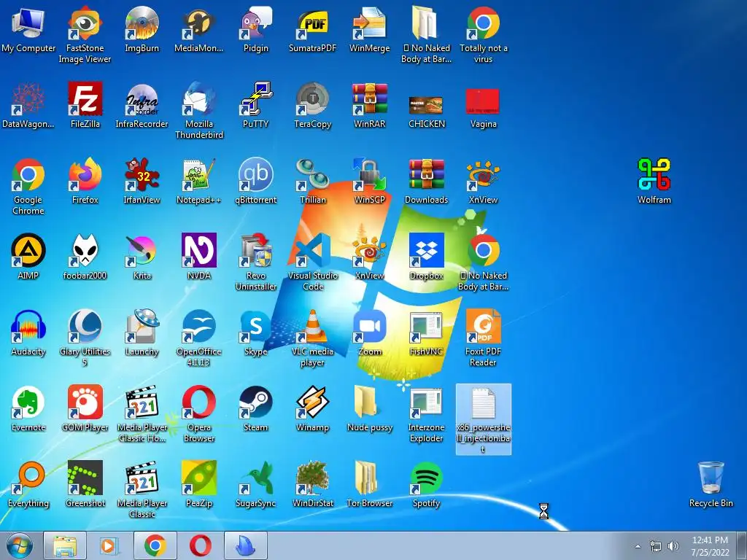Open Windows Media Player in taskbar

[109, 545]
